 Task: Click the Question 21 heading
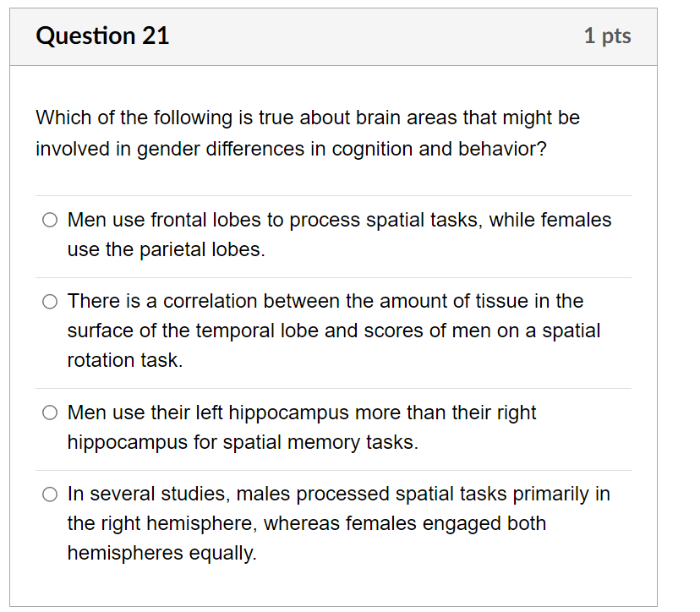click(x=102, y=36)
